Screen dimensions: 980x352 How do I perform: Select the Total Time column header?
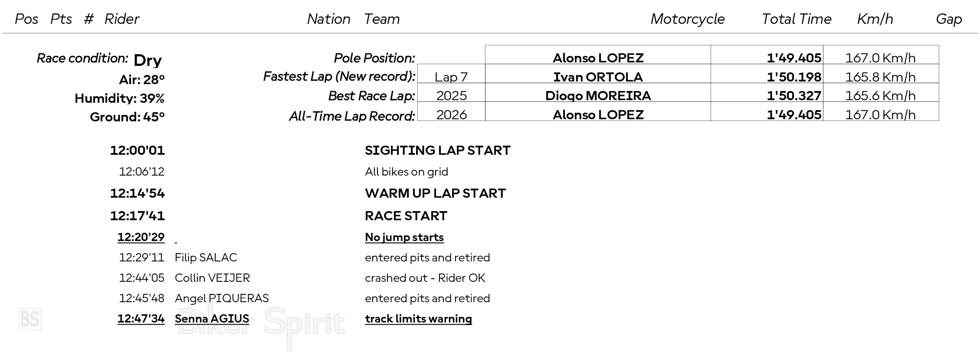[x=796, y=19]
